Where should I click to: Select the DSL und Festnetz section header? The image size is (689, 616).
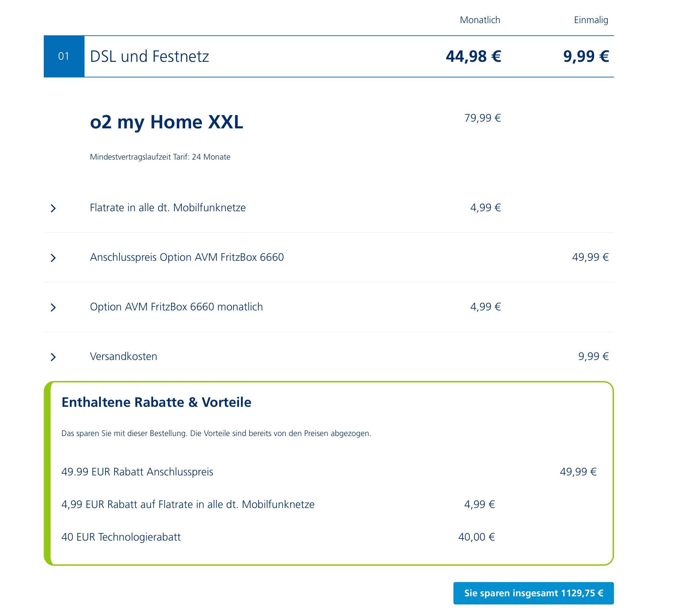pyautogui.click(x=149, y=56)
